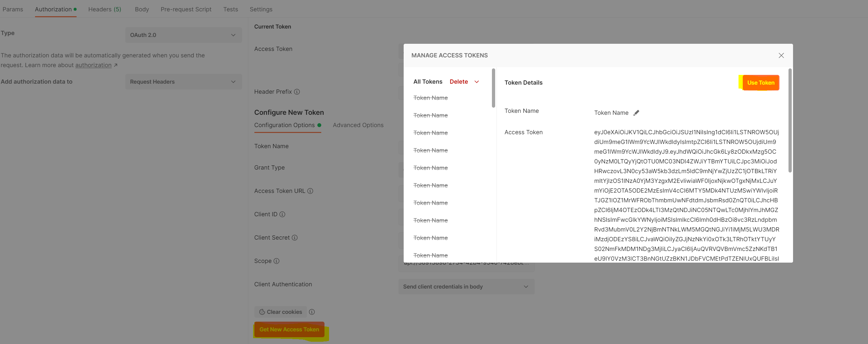Switch to the Tests tab

point(230,9)
